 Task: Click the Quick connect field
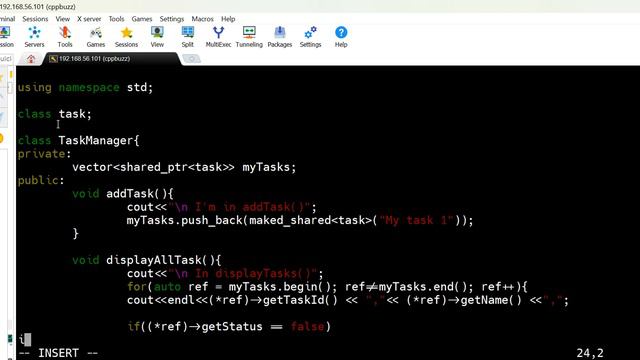tap(6, 59)
